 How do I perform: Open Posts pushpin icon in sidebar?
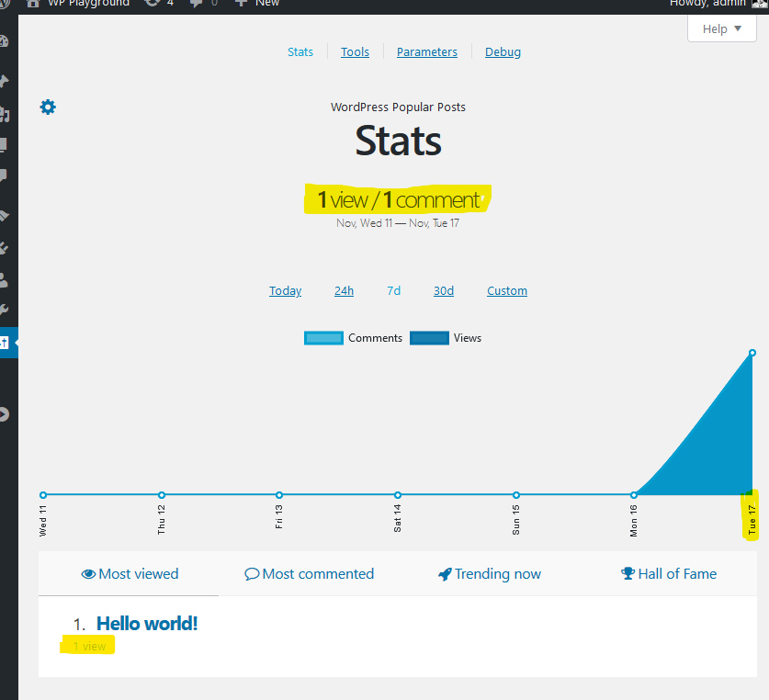4,81
